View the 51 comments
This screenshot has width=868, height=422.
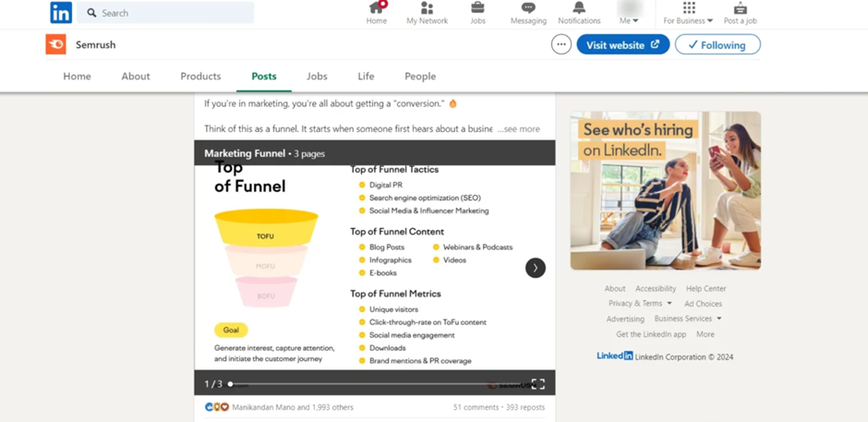click(x=476, y=407)
